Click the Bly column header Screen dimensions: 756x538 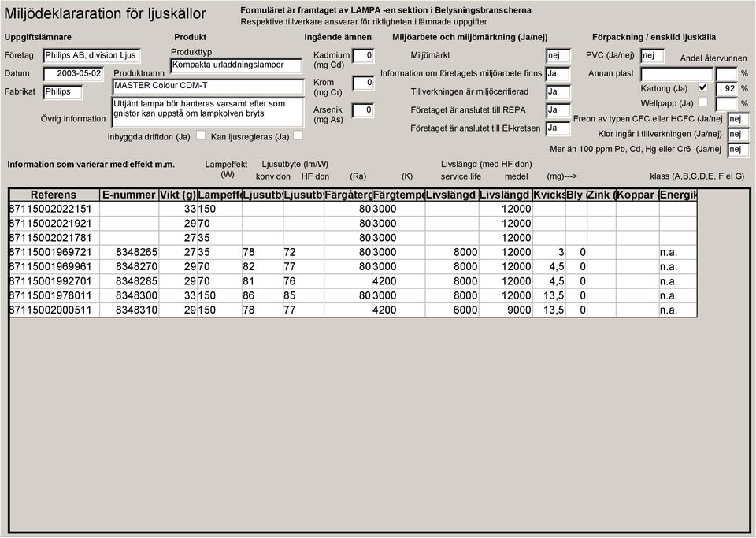576,195
